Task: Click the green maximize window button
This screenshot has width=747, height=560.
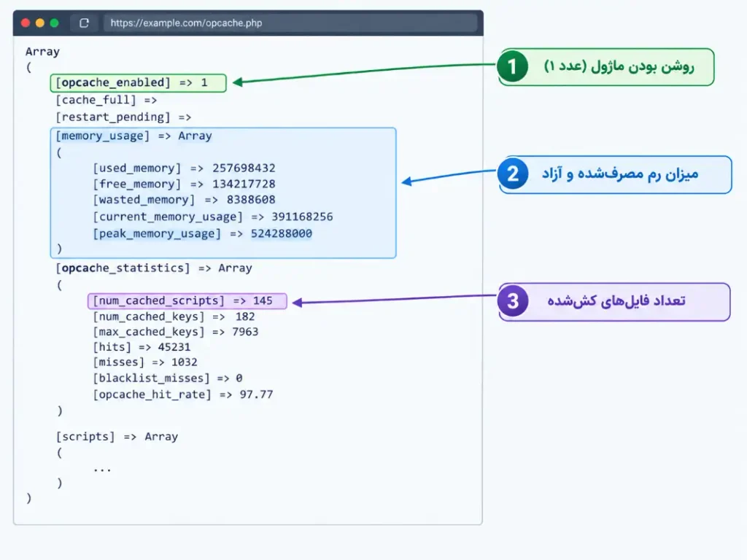Action: coord(54,23)
